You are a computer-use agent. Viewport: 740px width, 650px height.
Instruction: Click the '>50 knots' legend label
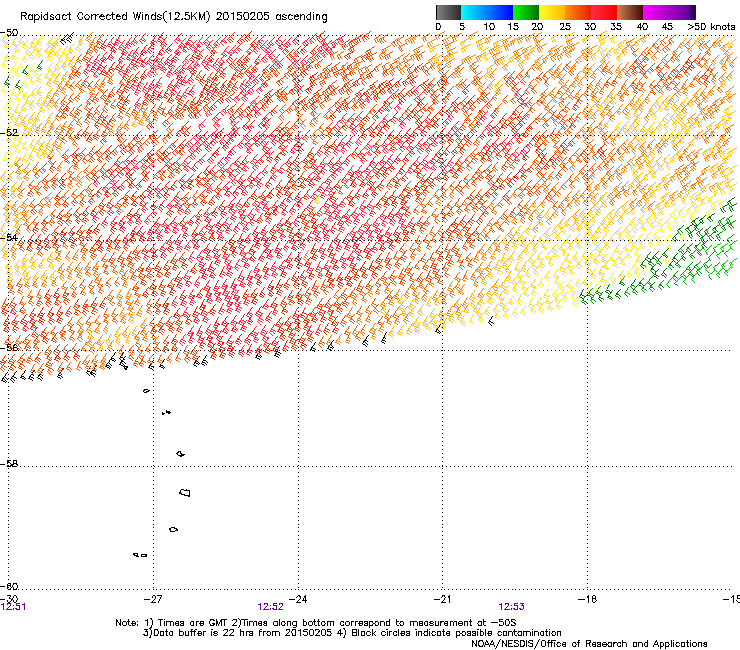[x=711, y=27]
